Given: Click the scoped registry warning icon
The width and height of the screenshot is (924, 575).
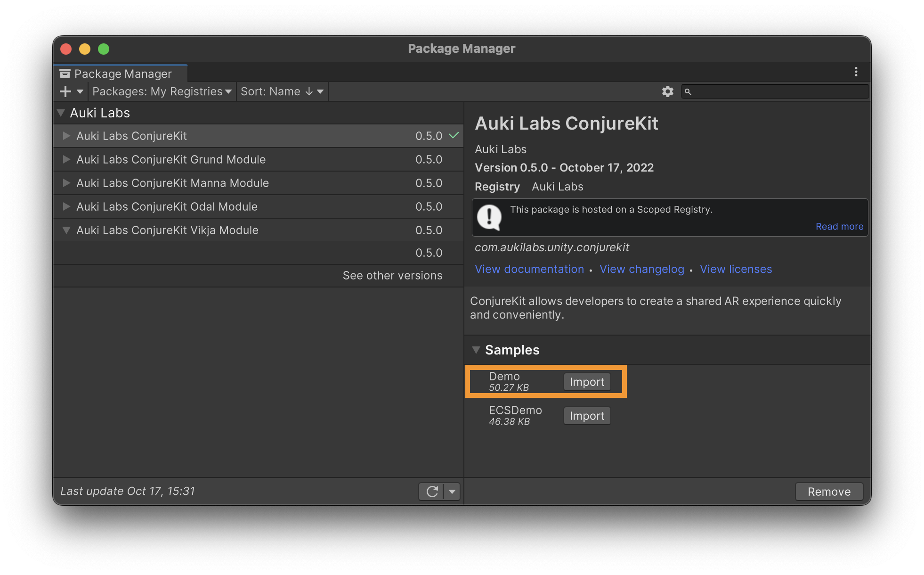Looking at the screenshot, I should [x=489, y=217].
